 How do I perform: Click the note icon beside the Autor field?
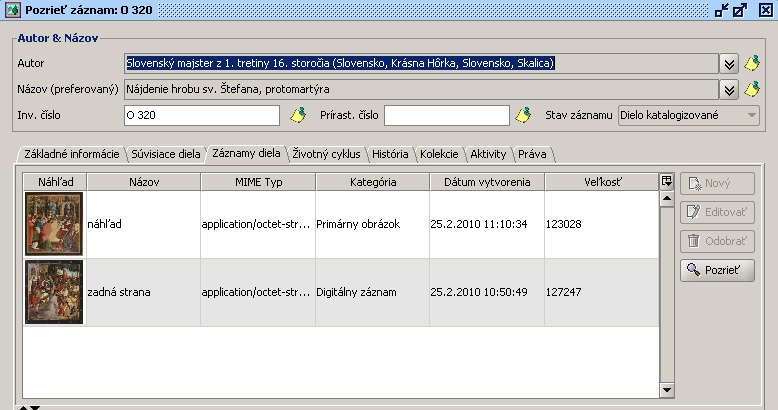[x=753, y=63]
